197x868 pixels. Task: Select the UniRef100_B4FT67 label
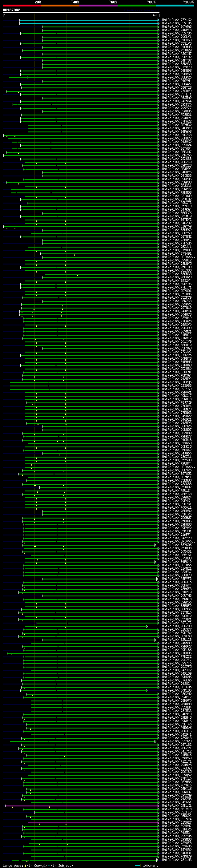[x=177, y=61]
